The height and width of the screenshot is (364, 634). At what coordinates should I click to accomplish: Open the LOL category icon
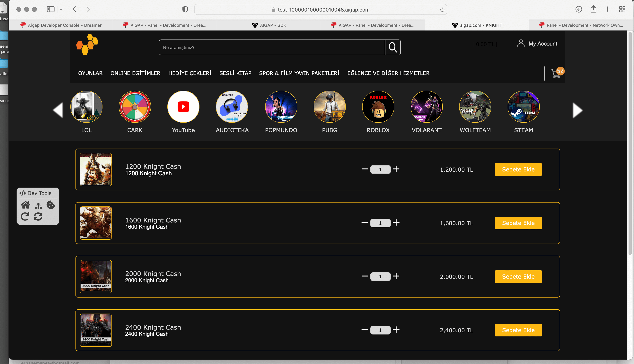tap(86, 107)
